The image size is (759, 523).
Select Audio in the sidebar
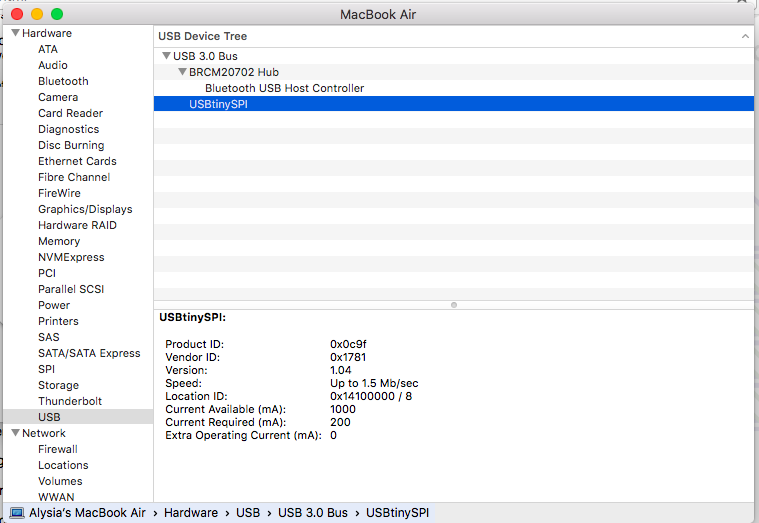point(53,65)
